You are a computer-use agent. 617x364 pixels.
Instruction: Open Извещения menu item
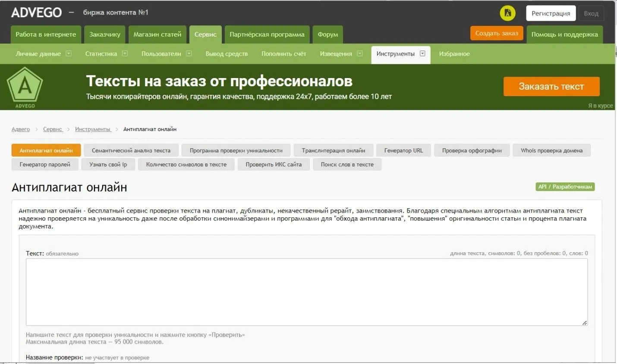(x=336, y=54)
